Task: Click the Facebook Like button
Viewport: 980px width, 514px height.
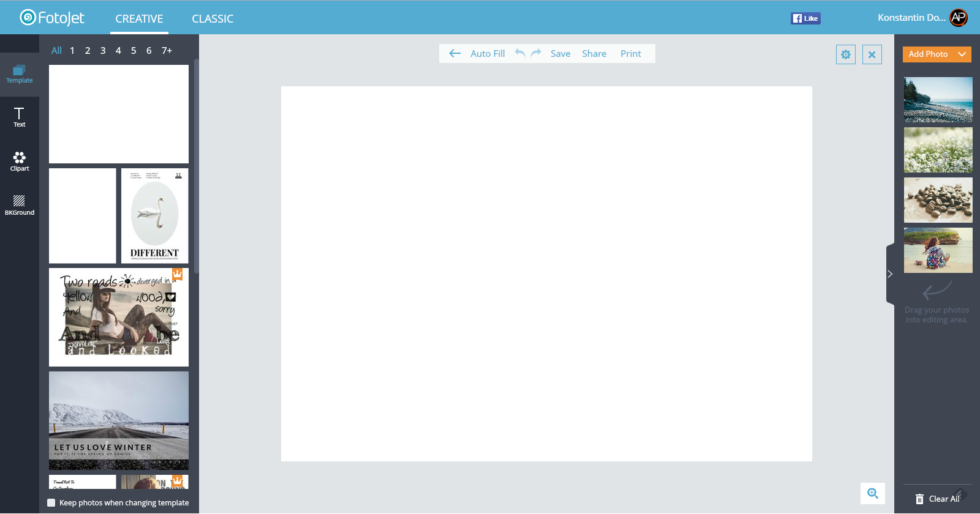Action: tap(805, 18)
